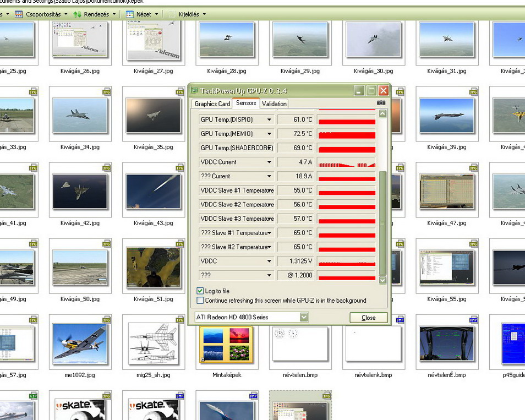Click the Nézet view icon
Image resolution: width=525 pixels, height=420 pixels.
click(129, 14)
